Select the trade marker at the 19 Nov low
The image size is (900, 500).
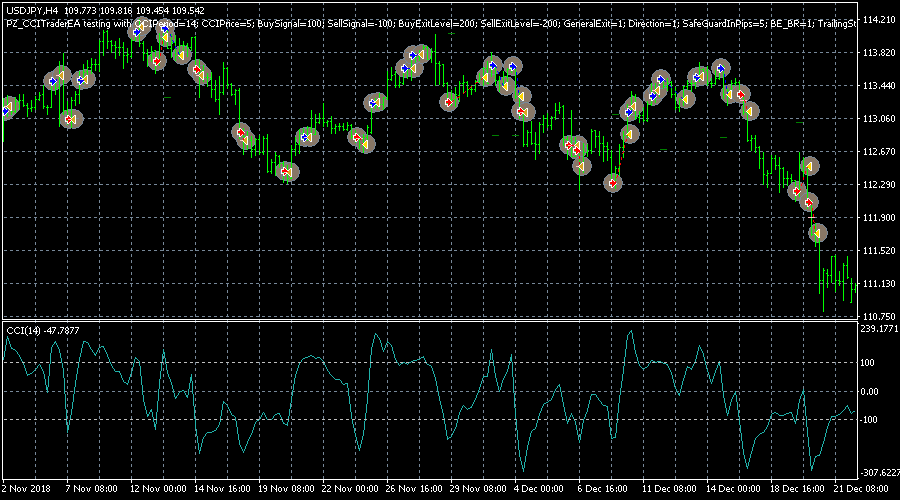tap(287, 172)
